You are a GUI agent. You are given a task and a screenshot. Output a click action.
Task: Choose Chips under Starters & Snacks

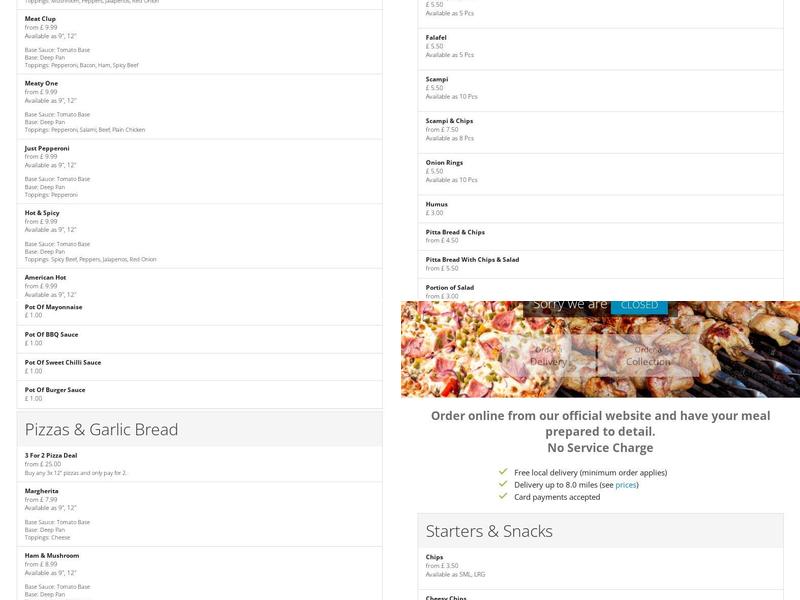434,557
